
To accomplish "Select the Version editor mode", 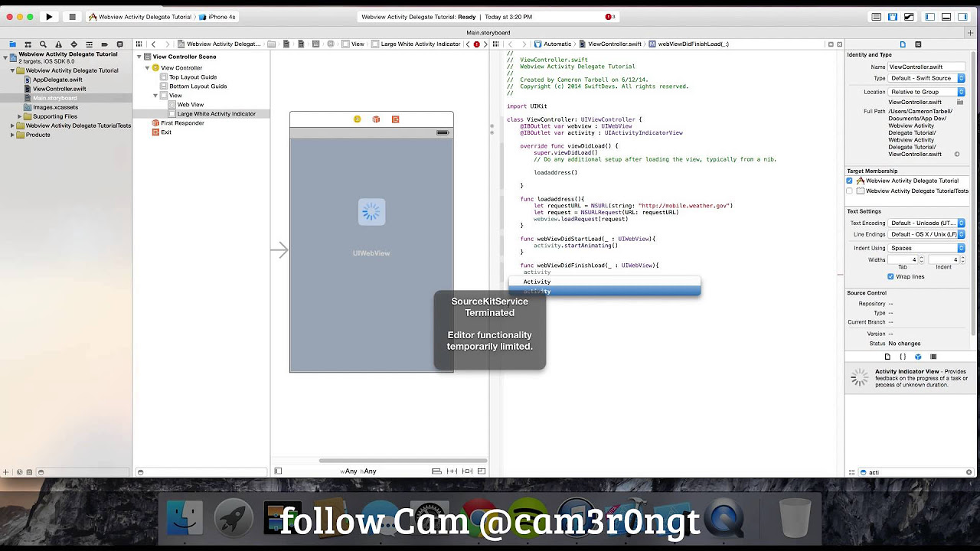I will coord(909,17).
